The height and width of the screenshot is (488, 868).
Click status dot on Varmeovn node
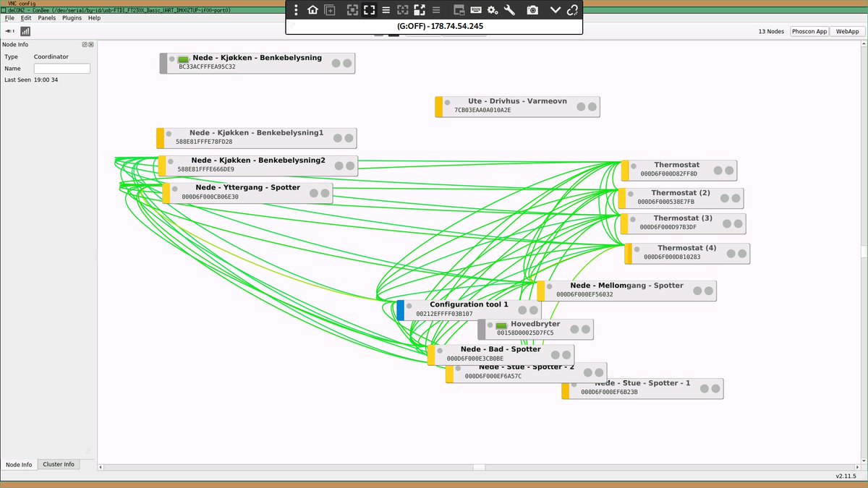tap(448, 103)
